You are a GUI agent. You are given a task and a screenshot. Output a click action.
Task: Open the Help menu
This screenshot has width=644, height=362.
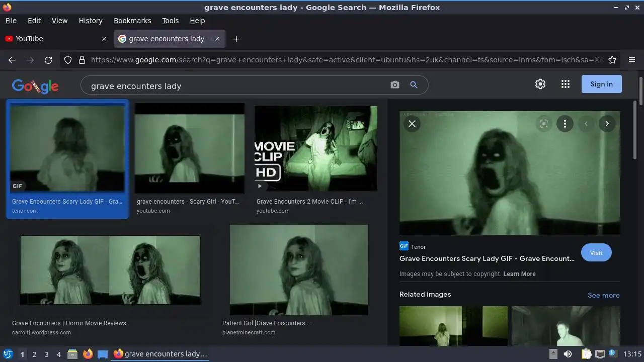[197, 21]
